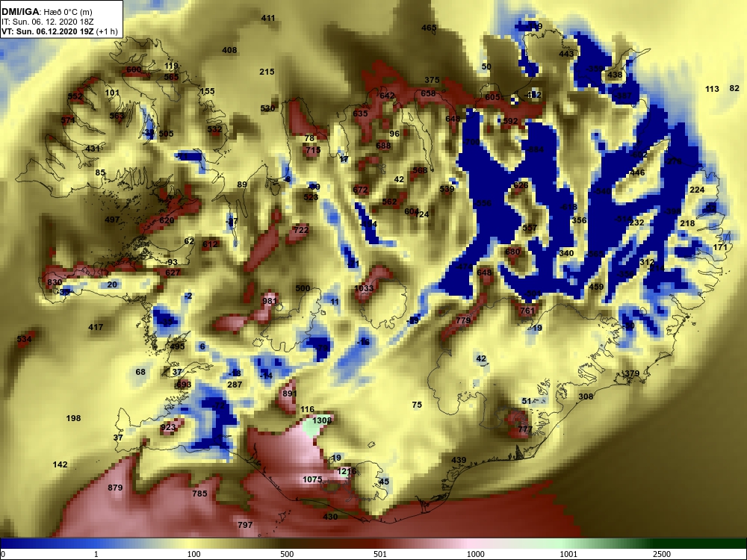The width and height of the screenshot is (747, 560).
Task: Select the map value '1308'
Action: pyautogui.click(x=322, y=420)
